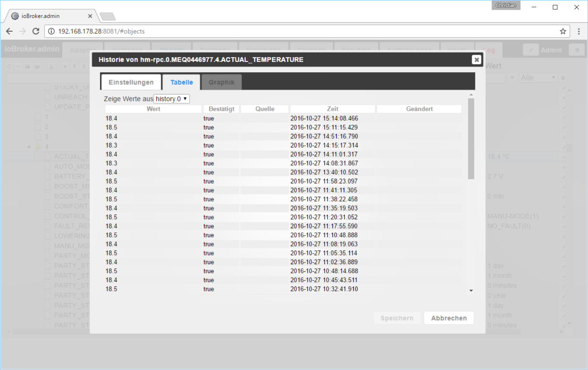Screen dimensions: 588x370
Task: Click the Speichern button
Action: tap(397, 318)
